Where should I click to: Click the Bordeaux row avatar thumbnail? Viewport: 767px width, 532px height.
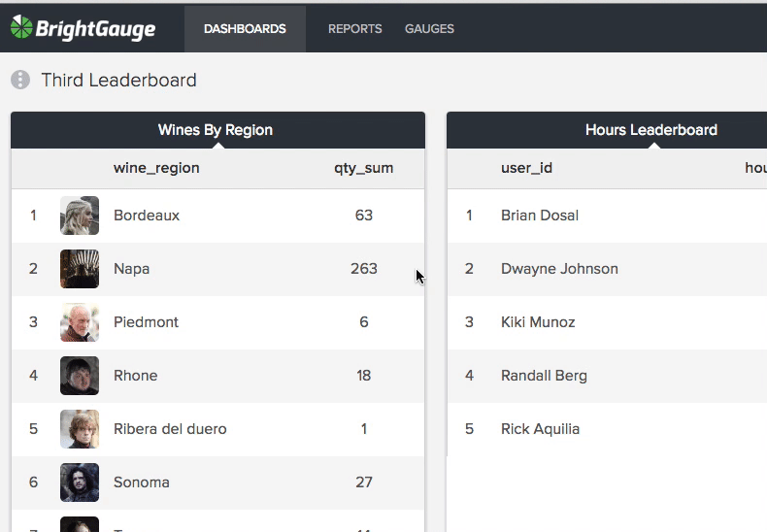[80, 216]
